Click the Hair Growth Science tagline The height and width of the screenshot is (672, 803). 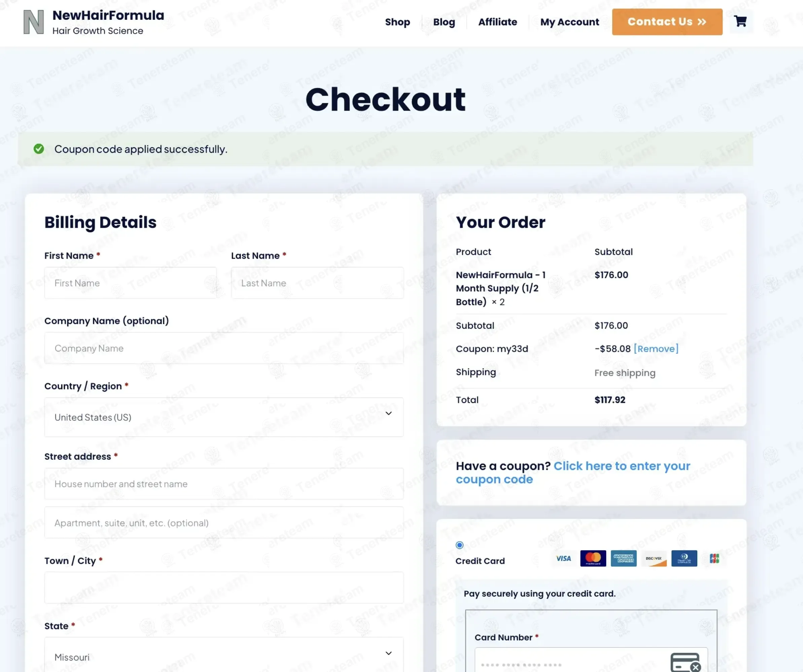coord(98,31)
